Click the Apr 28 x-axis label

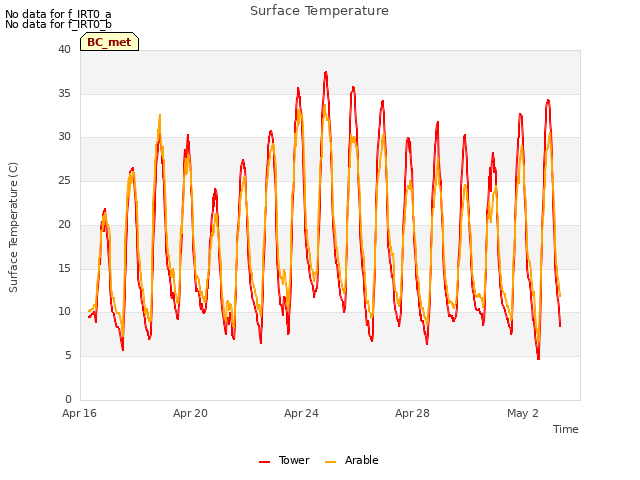coord(412,413)
